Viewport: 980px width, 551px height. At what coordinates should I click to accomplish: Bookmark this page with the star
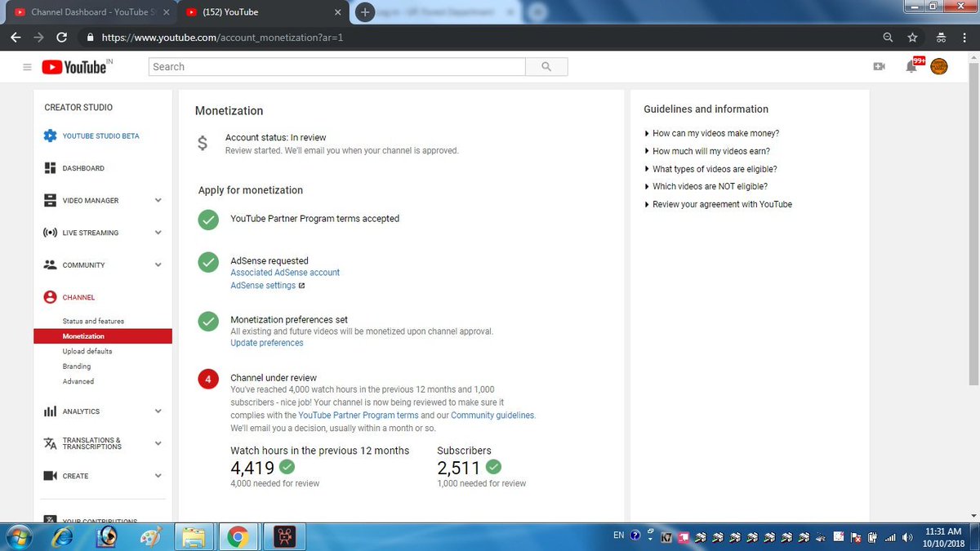(913, 38)
